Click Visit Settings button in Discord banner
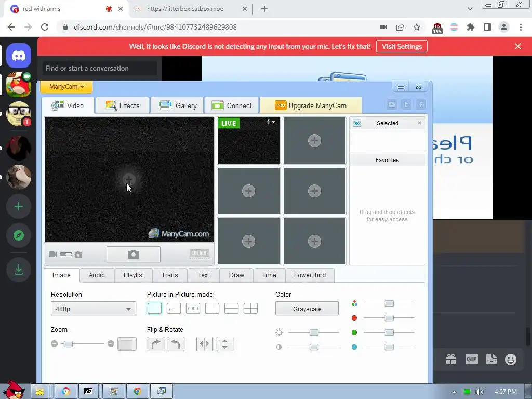Viewport: 532px width, 399px height. (x=402, y=46)
